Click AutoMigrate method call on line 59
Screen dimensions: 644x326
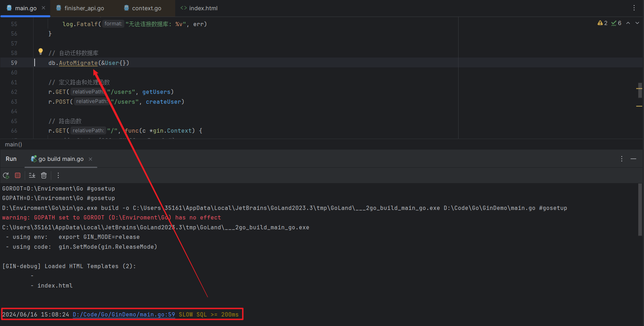click(78, 63)
